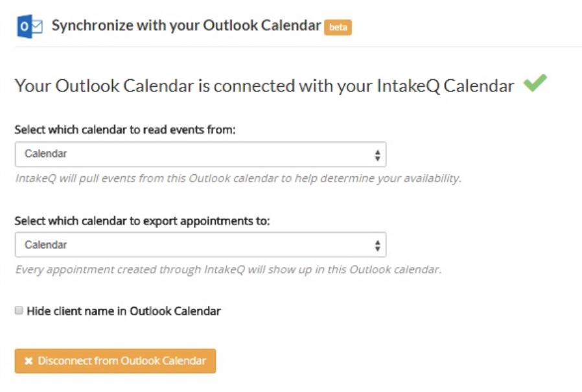Click the blue Outlook logo icon
582x392 pixels.
point(30,27)
